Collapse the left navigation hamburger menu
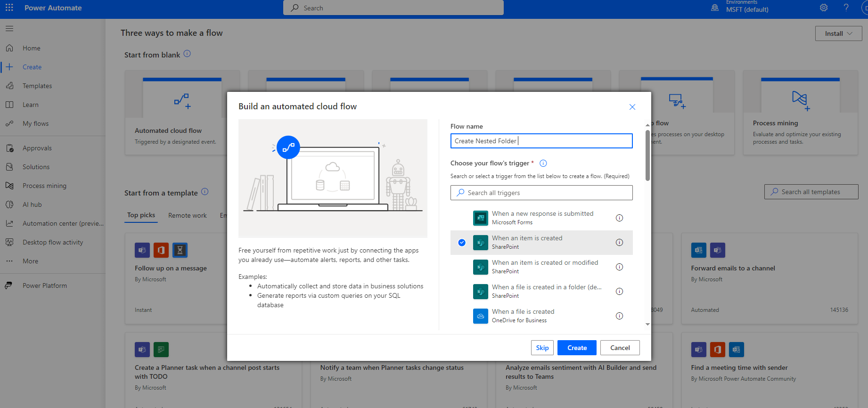Screen dimensions: 868x408 tap(9, 28)
